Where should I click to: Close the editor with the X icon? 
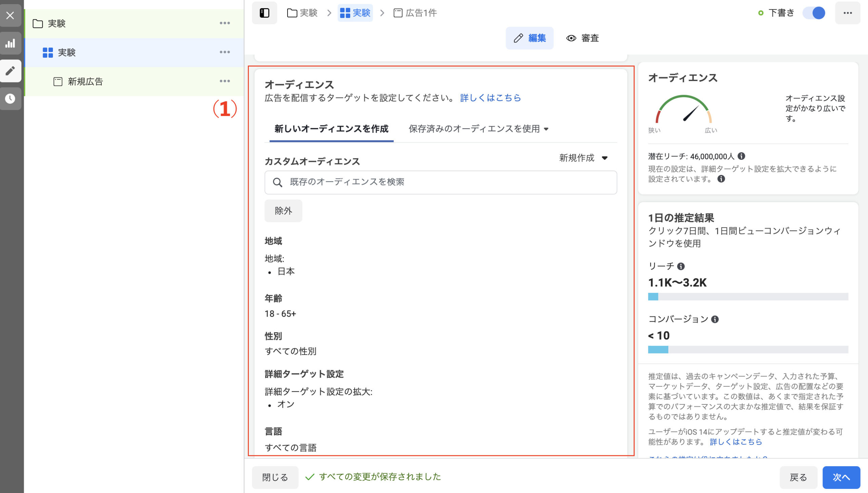pyautogui.click(x=10, y=15)
